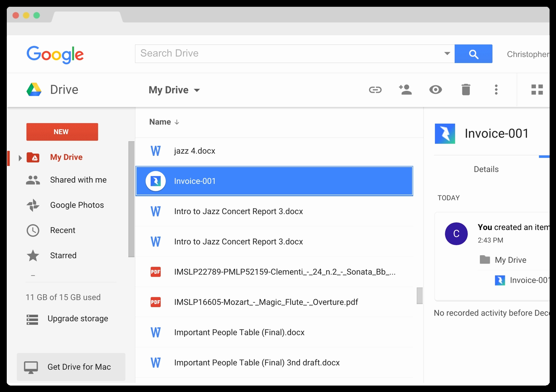
Task: Preview file with eye icon
Action: pyautogui.click(x=435, y=90)
